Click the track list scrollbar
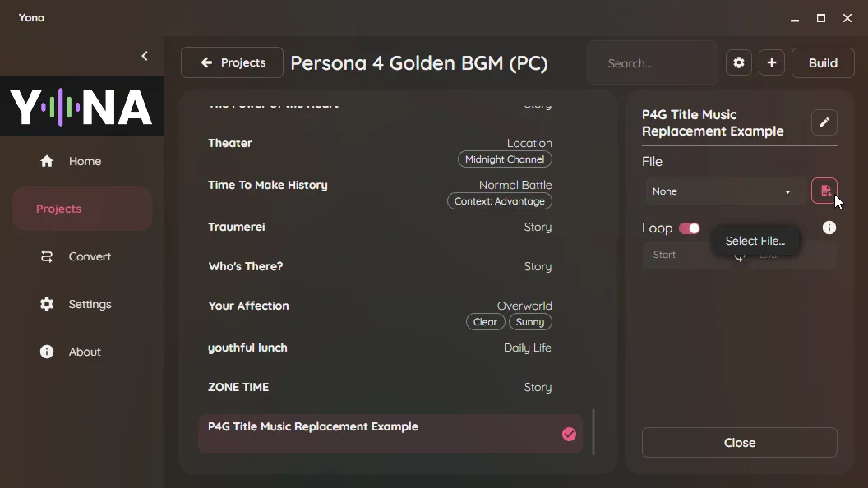Image resolution: width=868 pixels, height=488 pixels. pyautogui.click(x=593, y=431)
